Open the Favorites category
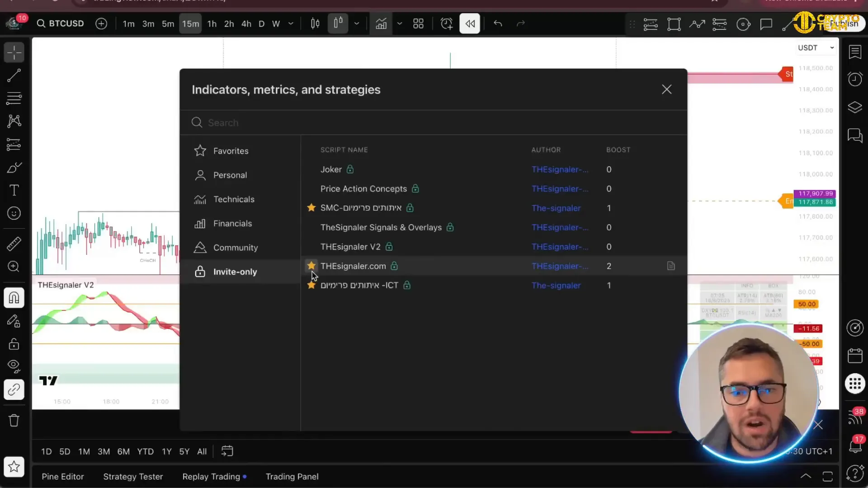The image size is (868, 488). 240,151
